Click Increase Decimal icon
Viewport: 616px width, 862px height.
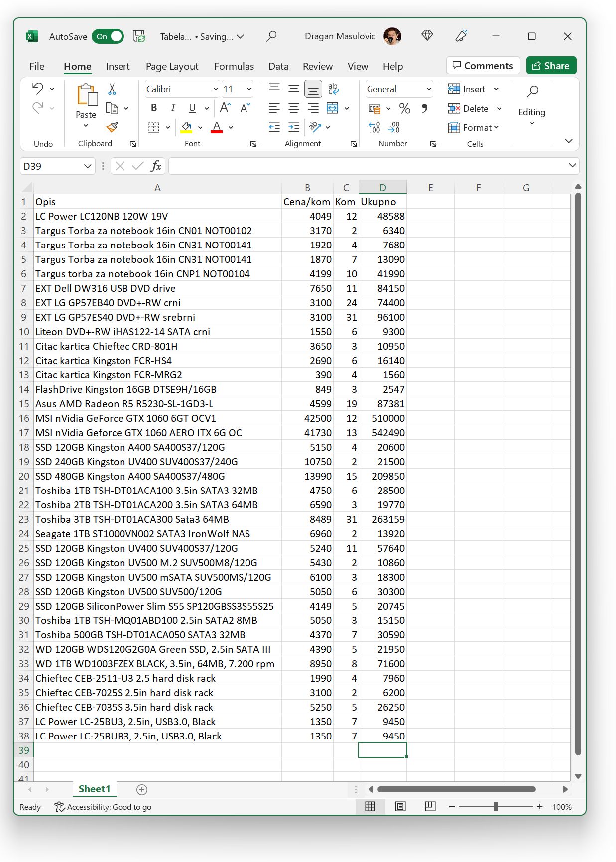pos(374,127)
